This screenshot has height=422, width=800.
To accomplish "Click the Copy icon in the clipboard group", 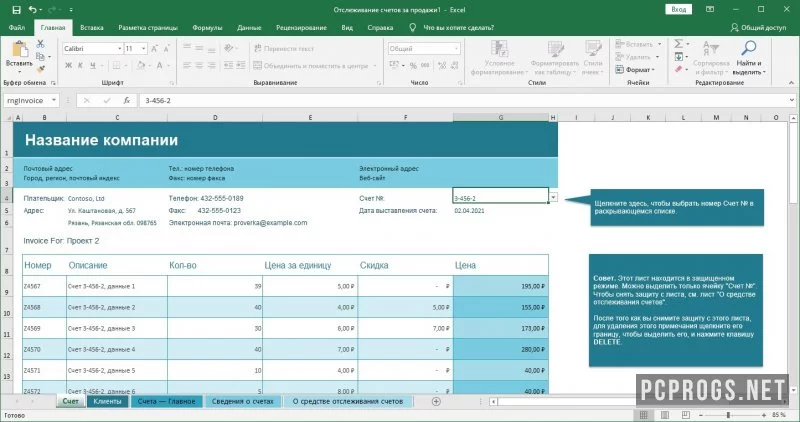I will (x=40, y=56).
